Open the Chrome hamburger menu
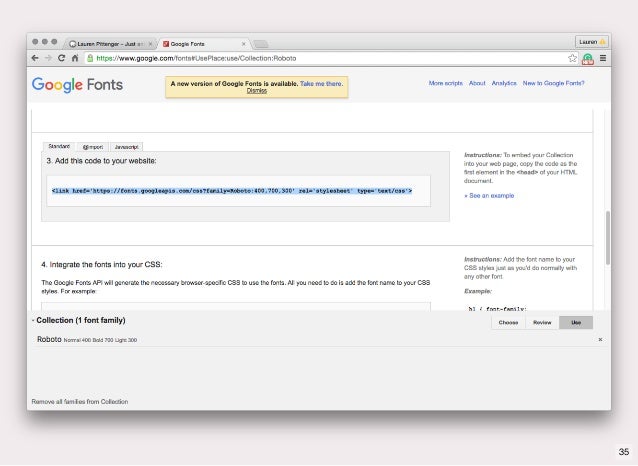 pos(603,58)
